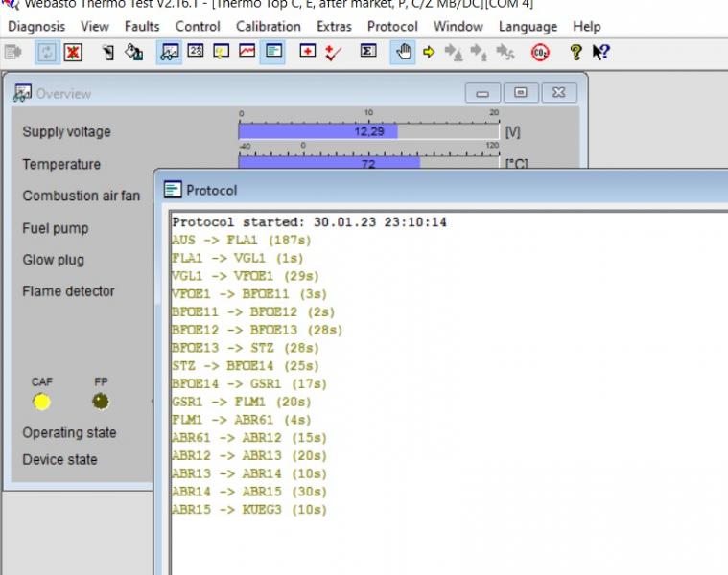This screenshot has height=575, width=728.
Task: Click the Overview window title icon
Action: point(22,93)
